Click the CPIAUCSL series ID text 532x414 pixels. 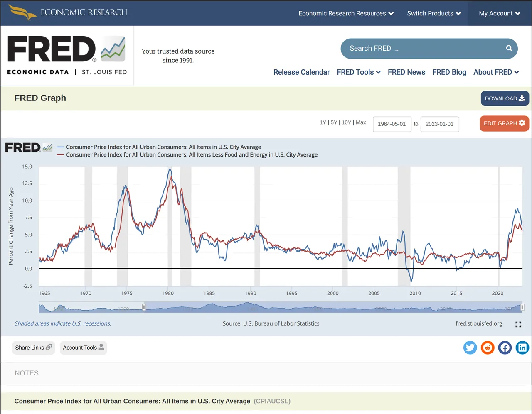(x=272, y=401)
